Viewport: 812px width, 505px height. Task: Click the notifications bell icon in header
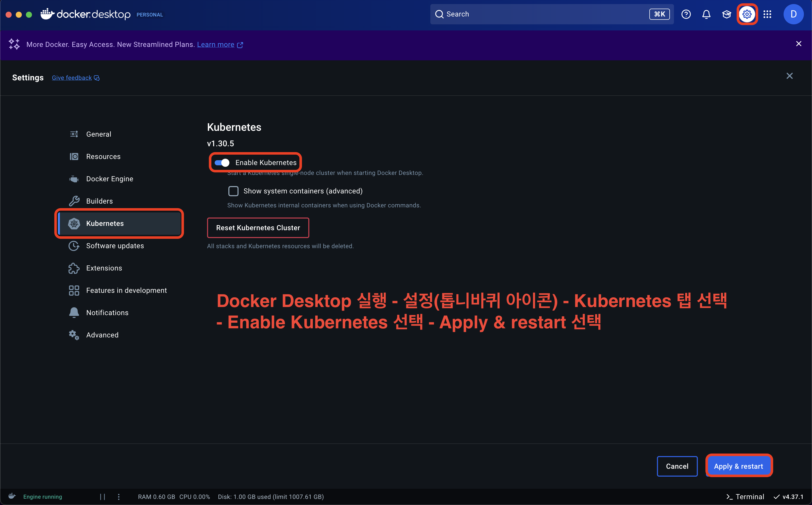click(x=706, y=14)
